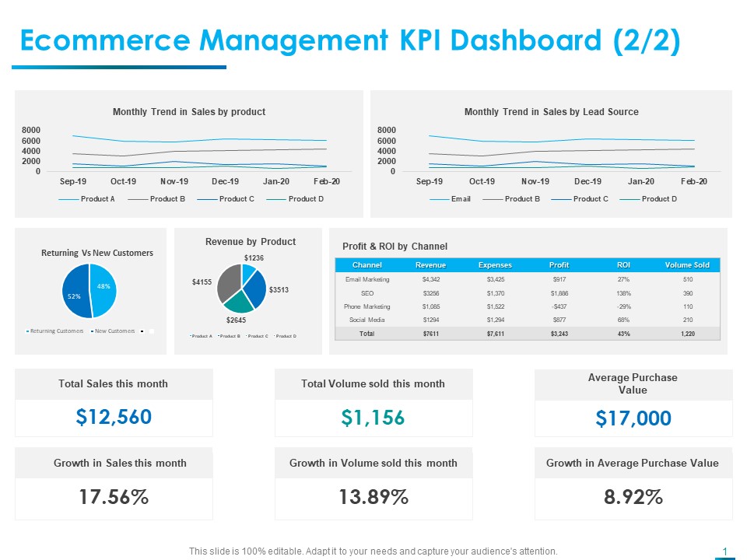
Task: Select Feb-20 axis label in Sales by product chart
Action: coord(327,181)
